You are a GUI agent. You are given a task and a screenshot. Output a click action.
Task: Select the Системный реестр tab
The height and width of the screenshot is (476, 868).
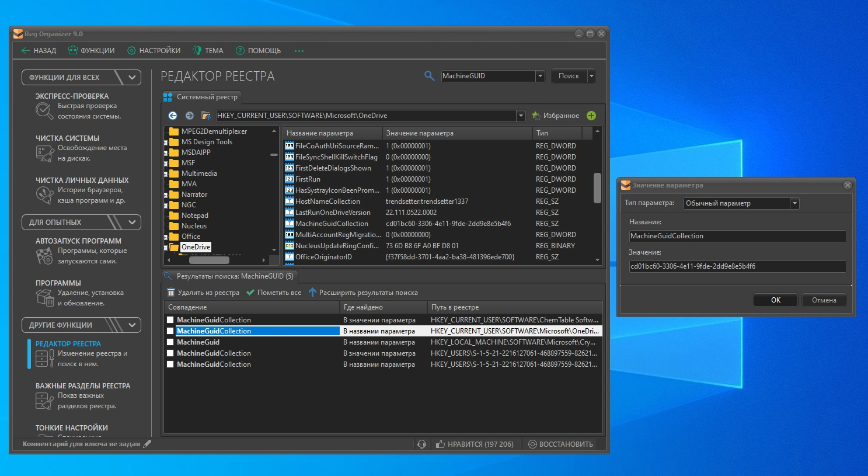(201, 97)
